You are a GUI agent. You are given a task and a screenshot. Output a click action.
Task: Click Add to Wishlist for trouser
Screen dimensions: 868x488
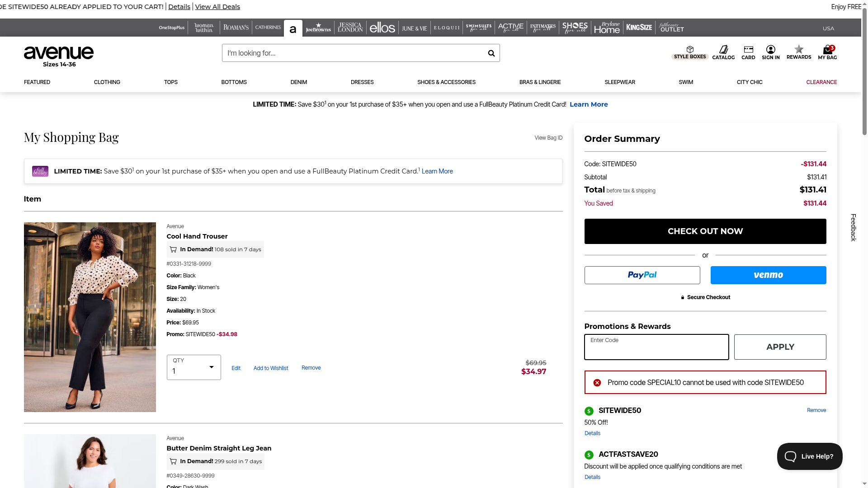coord(270,368)
